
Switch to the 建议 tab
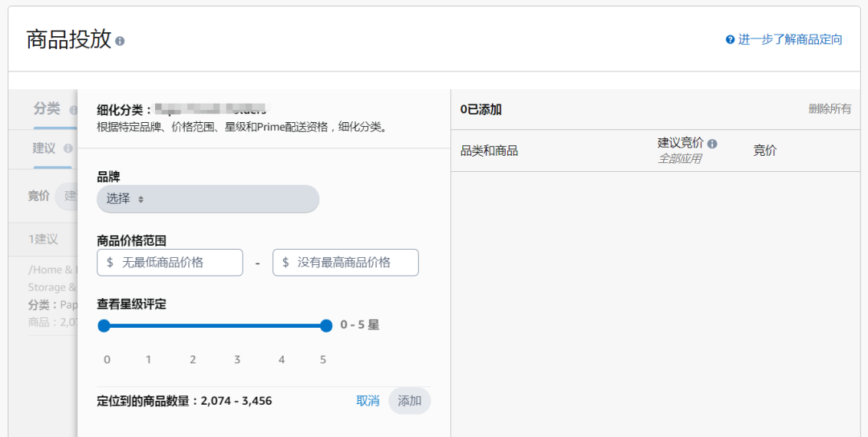pyautogui.click(x=43, y=149)
